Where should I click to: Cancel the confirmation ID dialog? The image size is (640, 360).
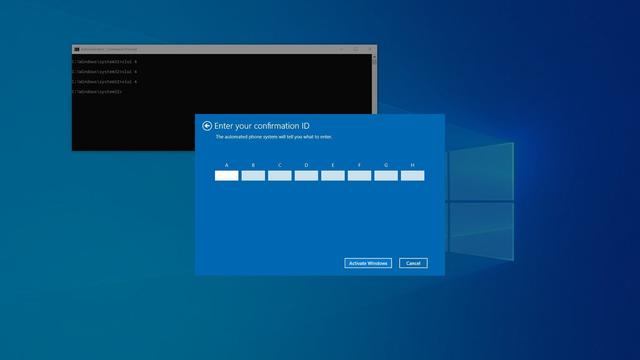click(413, 263)
